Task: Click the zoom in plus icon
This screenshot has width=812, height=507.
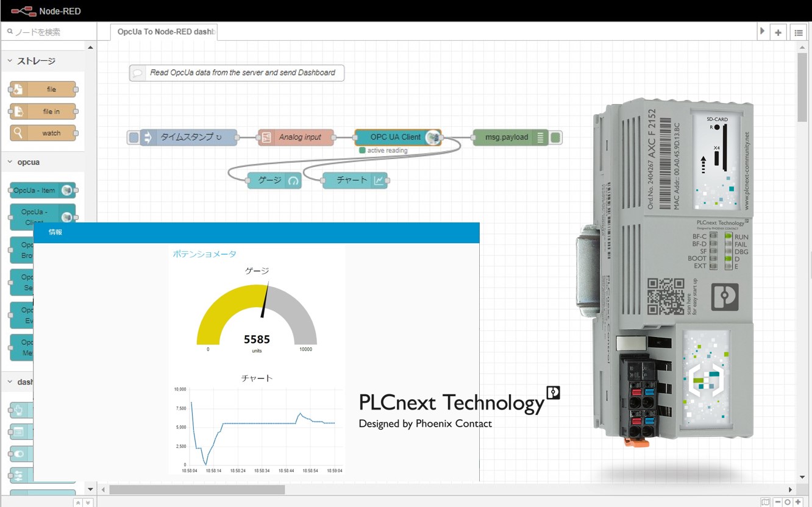Action: coord(798,502)
